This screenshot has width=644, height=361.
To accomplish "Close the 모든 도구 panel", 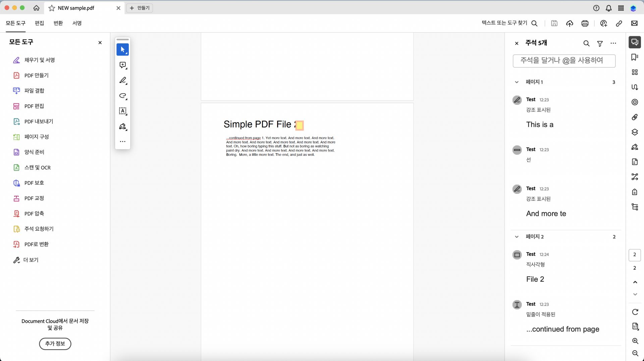I will [x=100, y=43].
